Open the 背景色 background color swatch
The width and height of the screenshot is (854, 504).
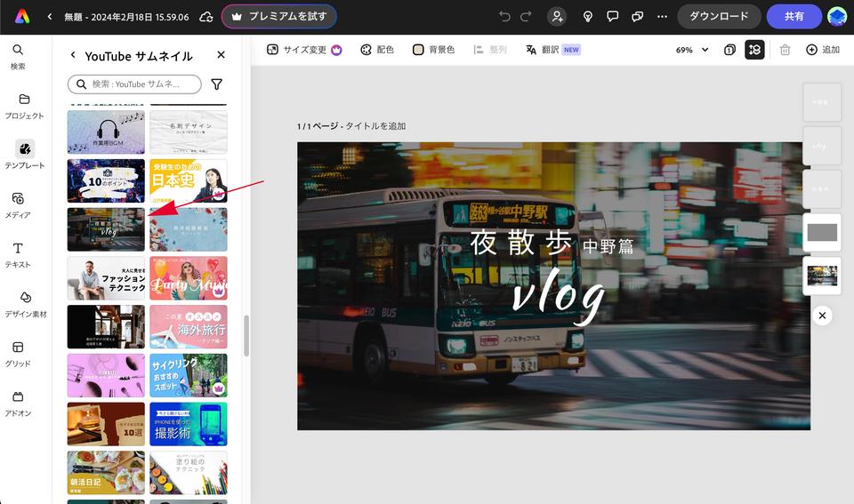point(433,50)
